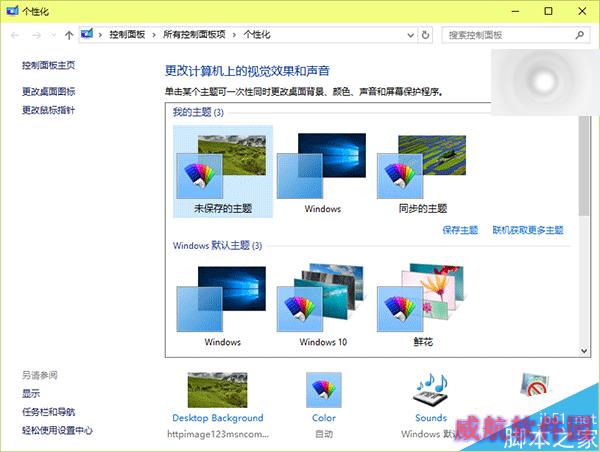
Task: Open 任务栏和导航 link
Action: pos(48,412)
